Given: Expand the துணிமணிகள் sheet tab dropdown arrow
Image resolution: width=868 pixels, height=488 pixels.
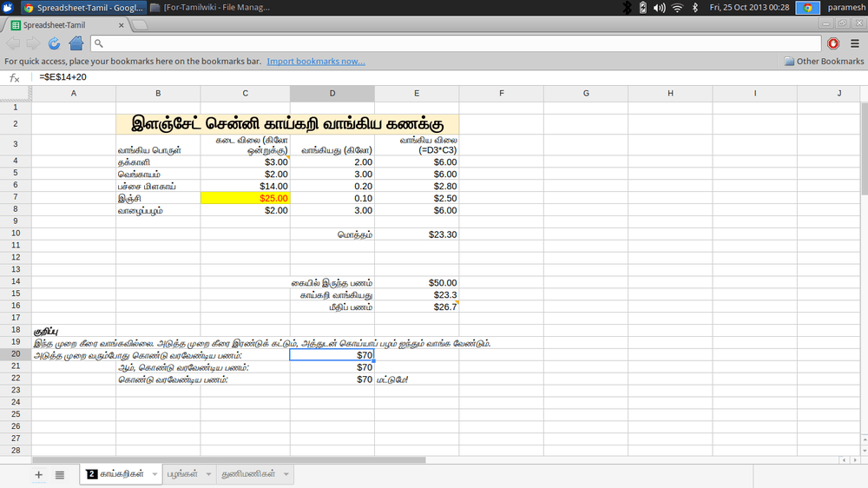Looking at the screenshot, I should pos(286,474).
